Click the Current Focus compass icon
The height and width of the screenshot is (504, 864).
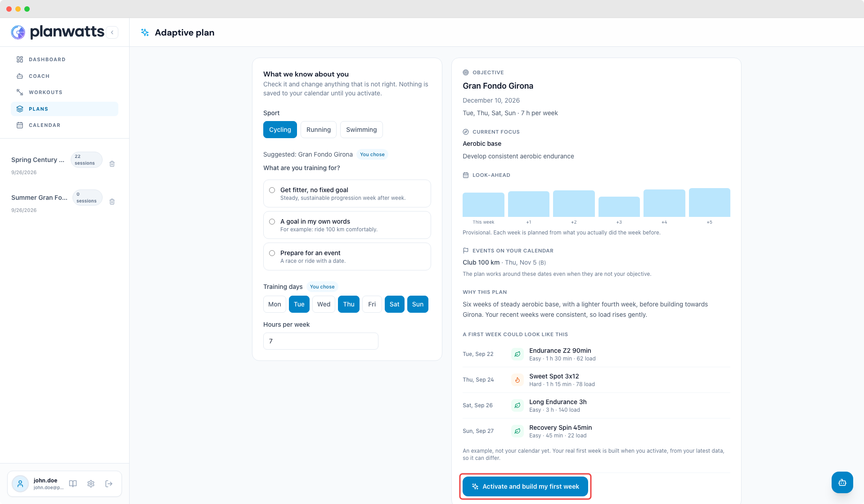click(466, 132)
